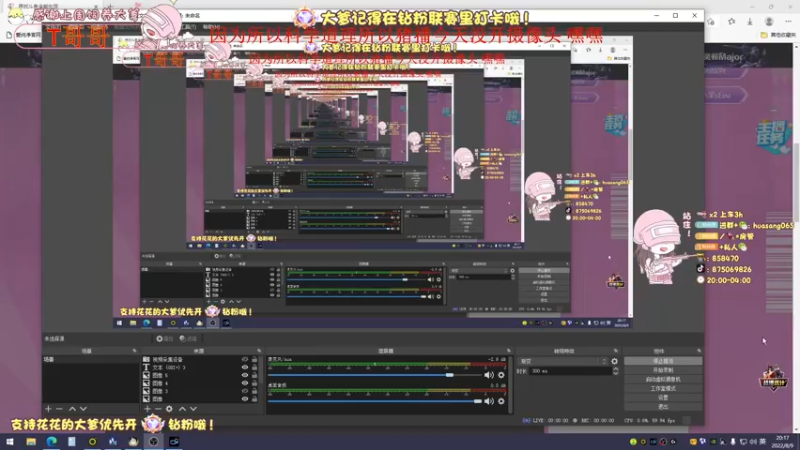Click the 设置 settings button
The height and width of the screenshot is (450, 800).
pyautogui.click(x=663, y=397)
